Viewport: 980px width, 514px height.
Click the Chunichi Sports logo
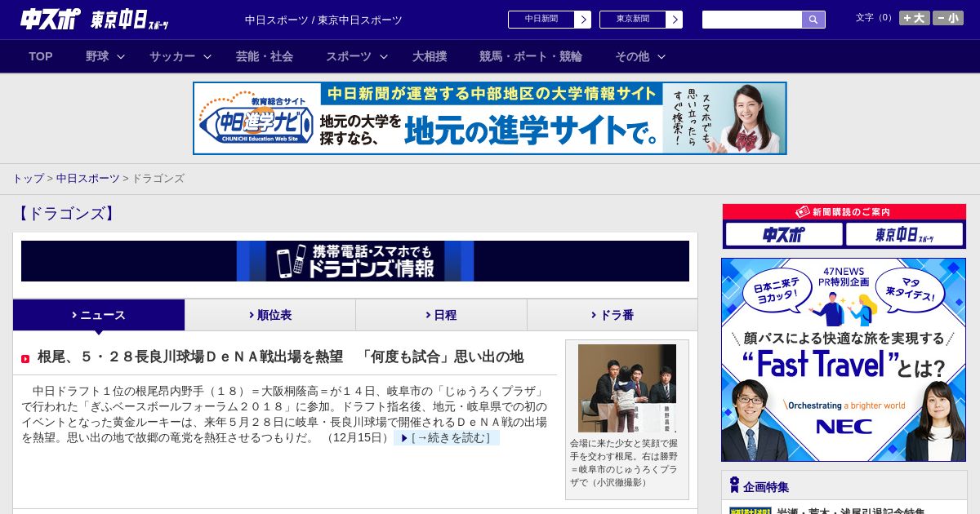click(51, 20)
